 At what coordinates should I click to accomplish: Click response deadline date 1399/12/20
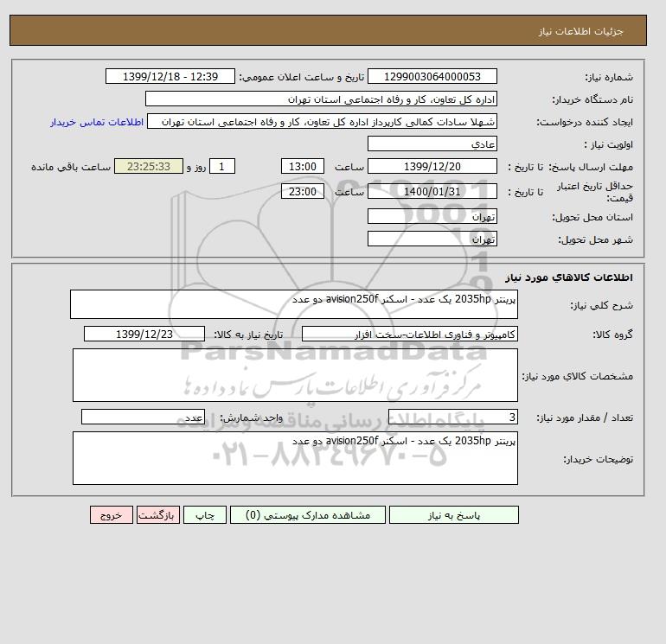[432, 167]
